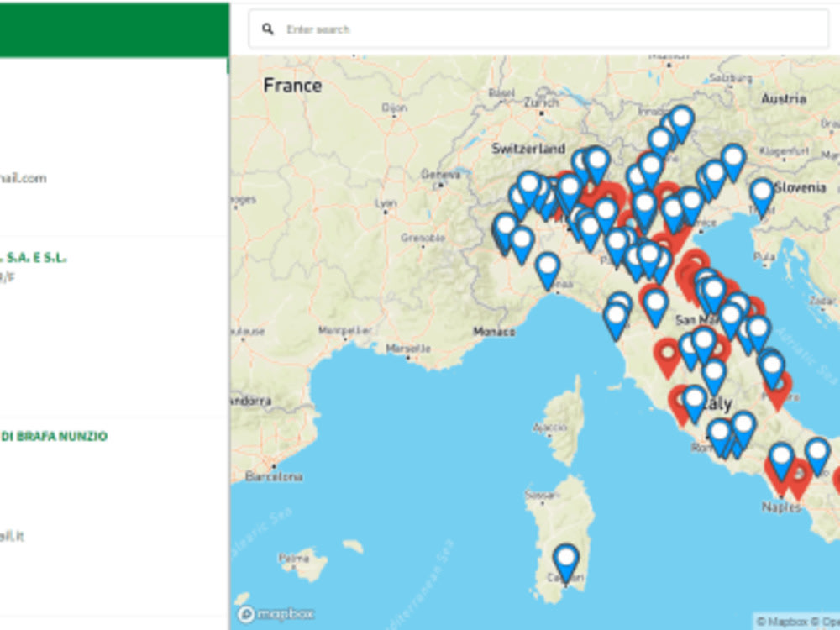This screenshot has width=840, height=630.
Task: Select the topmost blue pin near Innsbruck
Action: [681, 124]
